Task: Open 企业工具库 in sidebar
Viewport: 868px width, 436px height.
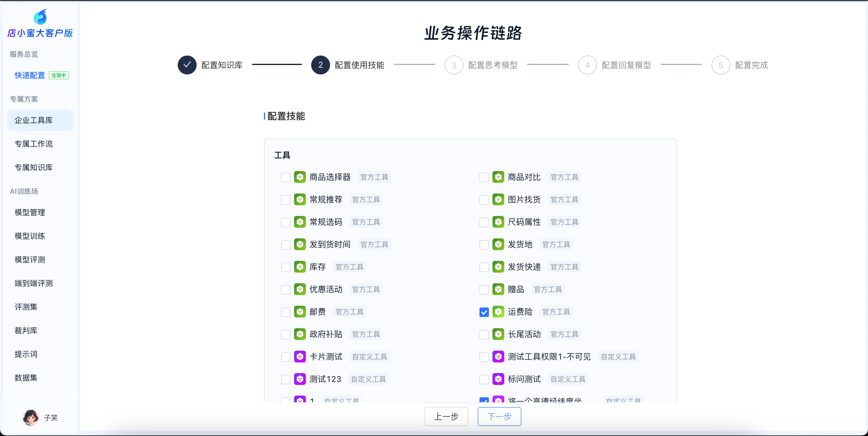Action: pyautogui.click(x=34, y=120)
